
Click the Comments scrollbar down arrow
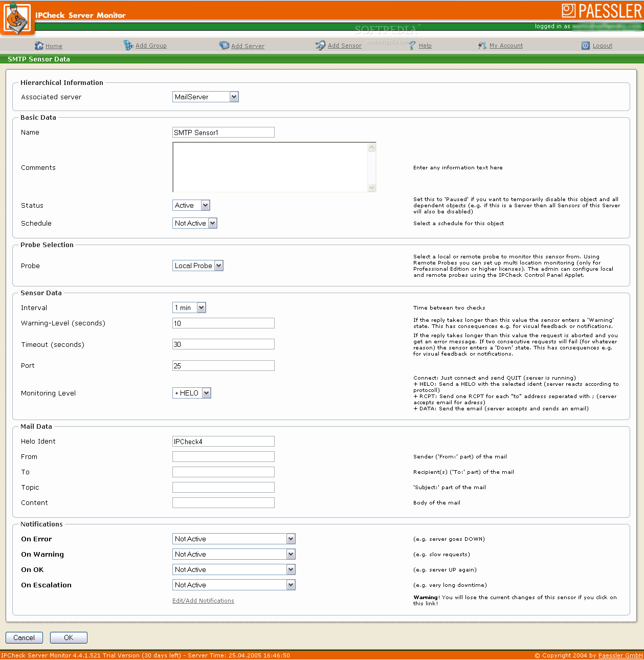(x=372, y=187)
